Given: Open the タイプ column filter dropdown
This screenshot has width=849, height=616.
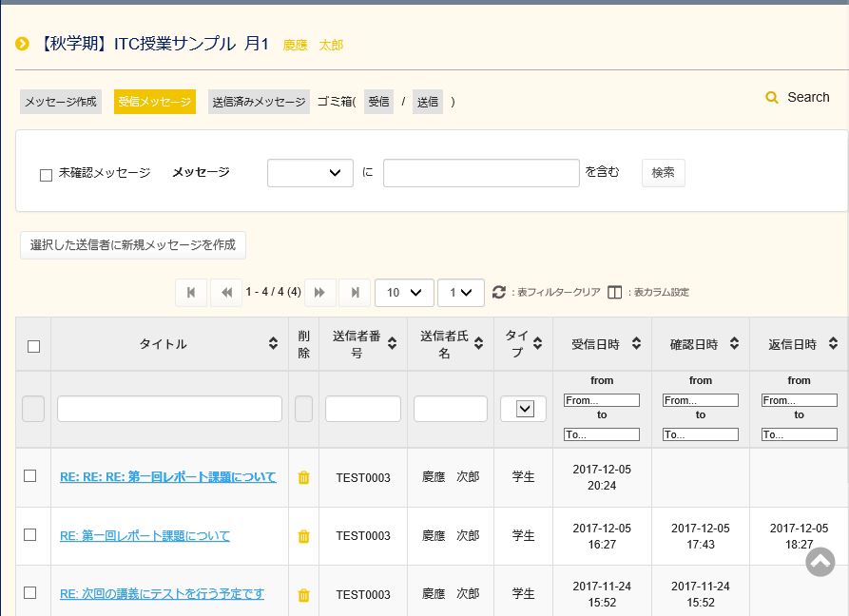Looking at the screenshot, I should [524, 409].
